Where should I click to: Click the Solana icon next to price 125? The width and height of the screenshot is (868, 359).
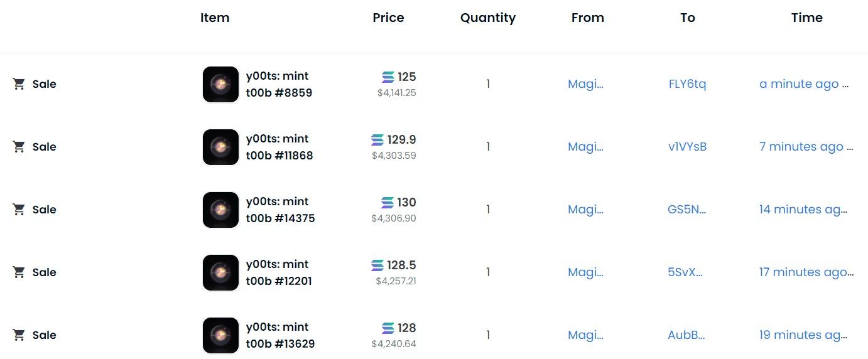388,77
